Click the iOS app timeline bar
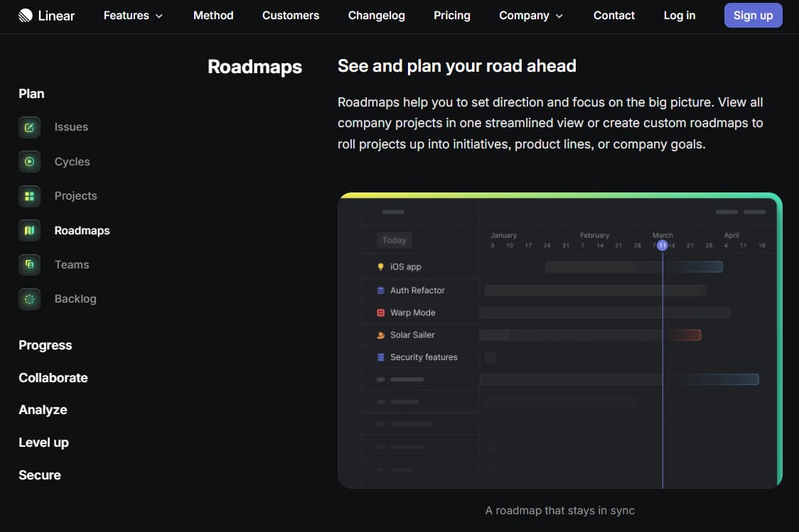 click(x=633, y=267)
